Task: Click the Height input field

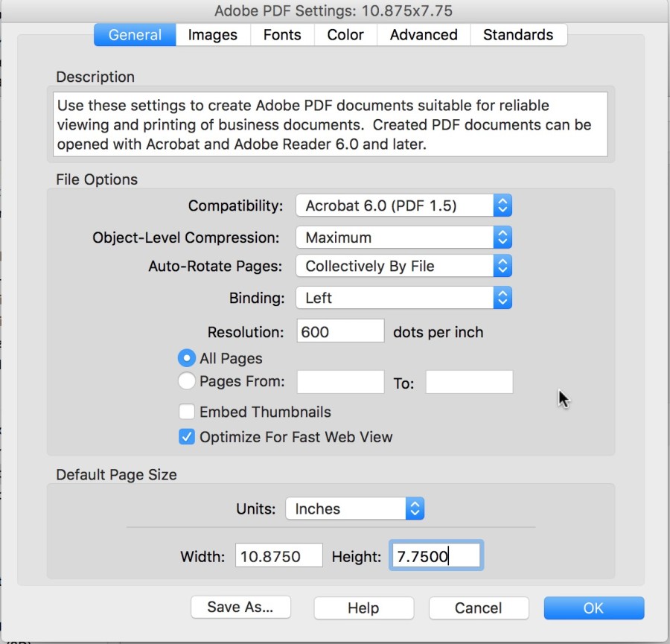Action: [436, 555]
